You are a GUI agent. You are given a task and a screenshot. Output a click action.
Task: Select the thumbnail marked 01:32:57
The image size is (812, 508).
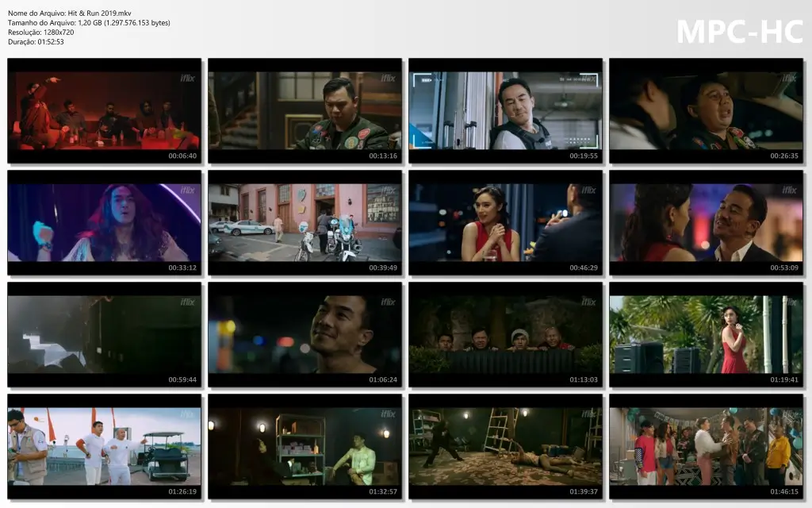(x=304, y=446)
